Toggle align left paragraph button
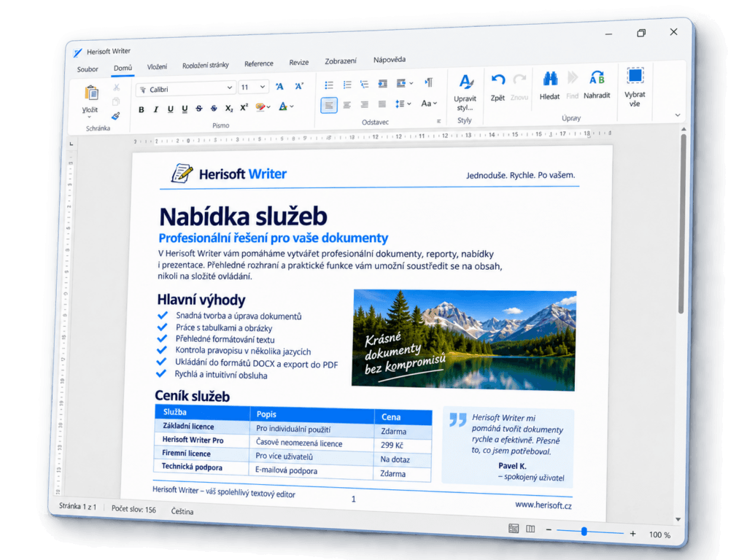Image resolution: width=747 pixels, height=560 pixels. [x=329, y=105]
